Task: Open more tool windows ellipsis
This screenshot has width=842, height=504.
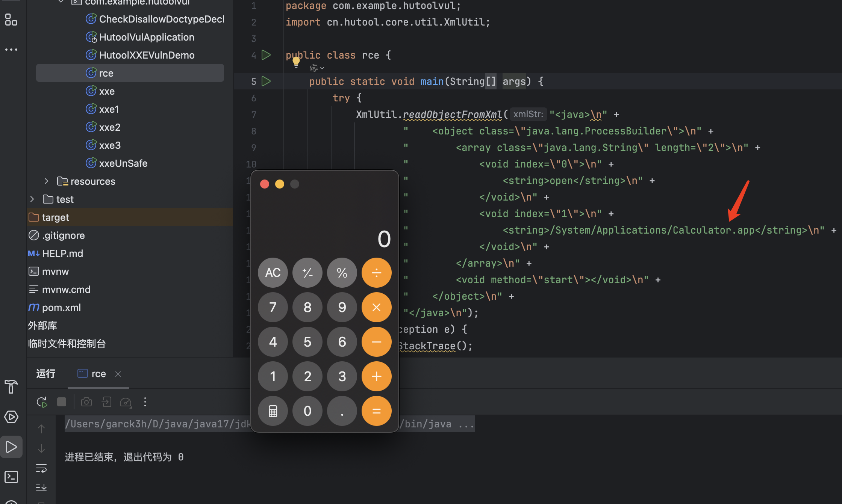Action: click(11, 50)
